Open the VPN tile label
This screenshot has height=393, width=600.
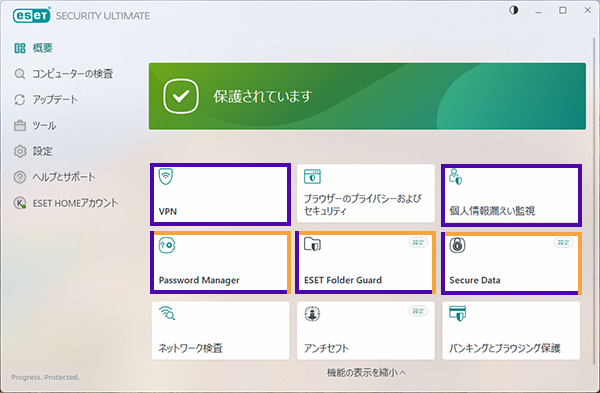168,212
